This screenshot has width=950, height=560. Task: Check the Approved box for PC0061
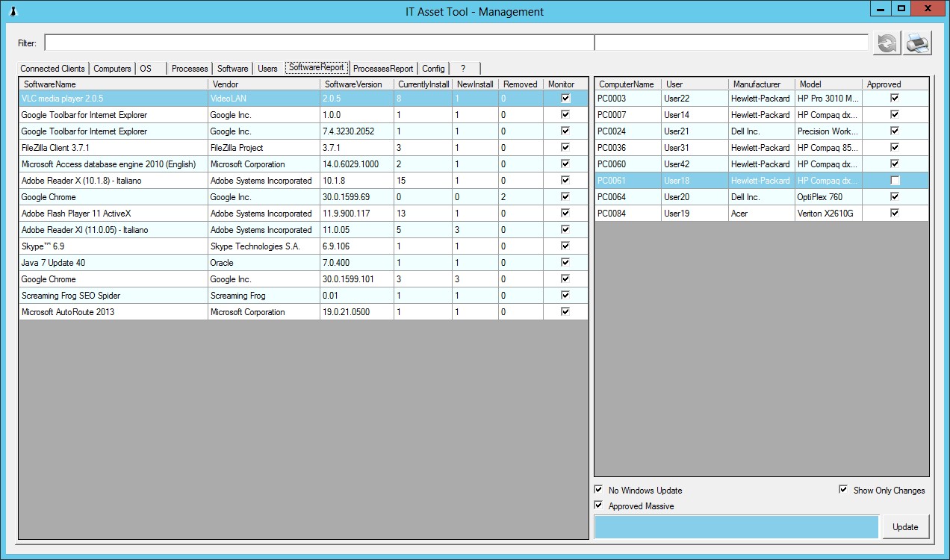point(894,180)
